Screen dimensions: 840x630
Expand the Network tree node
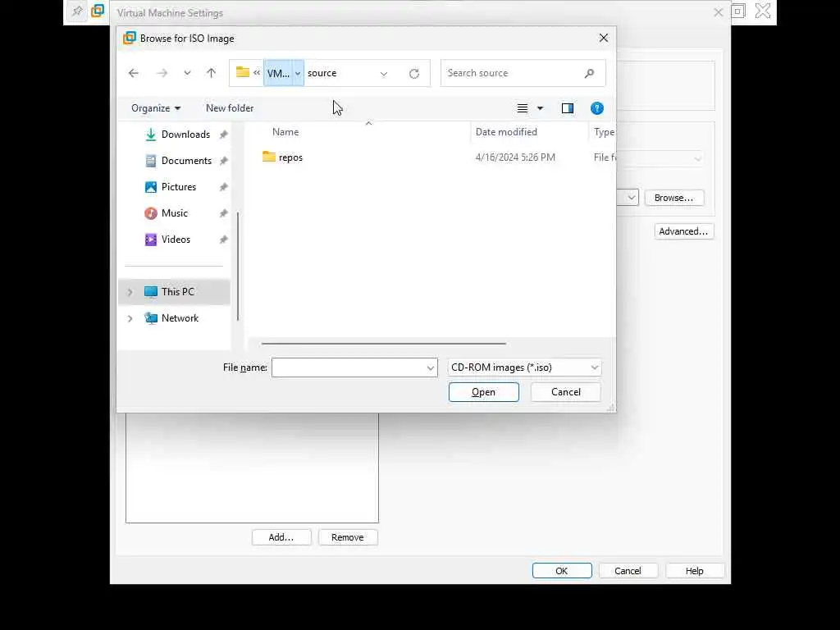(130, 318)
